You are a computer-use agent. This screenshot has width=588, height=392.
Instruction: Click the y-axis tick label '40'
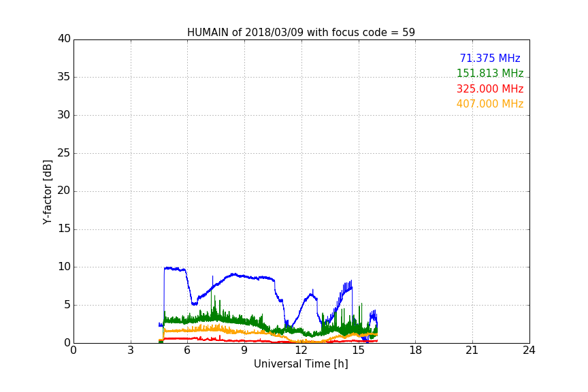click(64, 39)
